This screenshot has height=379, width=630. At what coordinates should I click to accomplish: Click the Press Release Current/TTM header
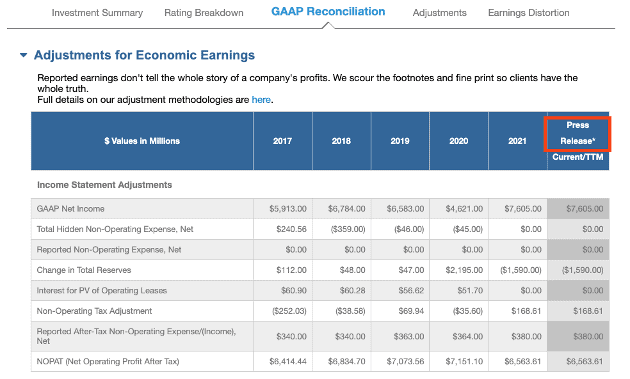pos(578,141)
